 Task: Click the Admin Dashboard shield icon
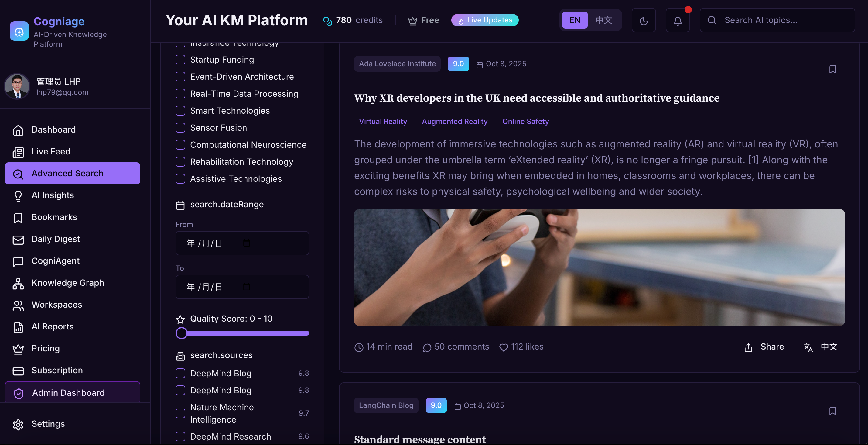point(19,393)
